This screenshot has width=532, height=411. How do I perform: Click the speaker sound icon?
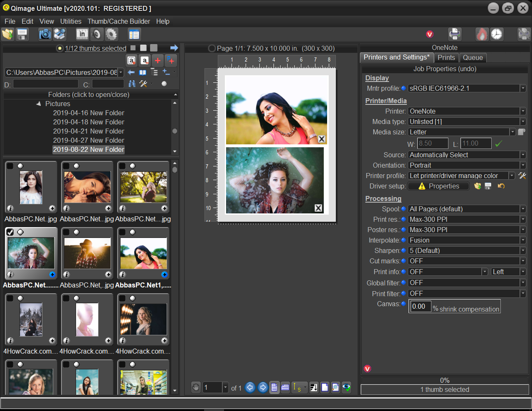click(97, 34)
